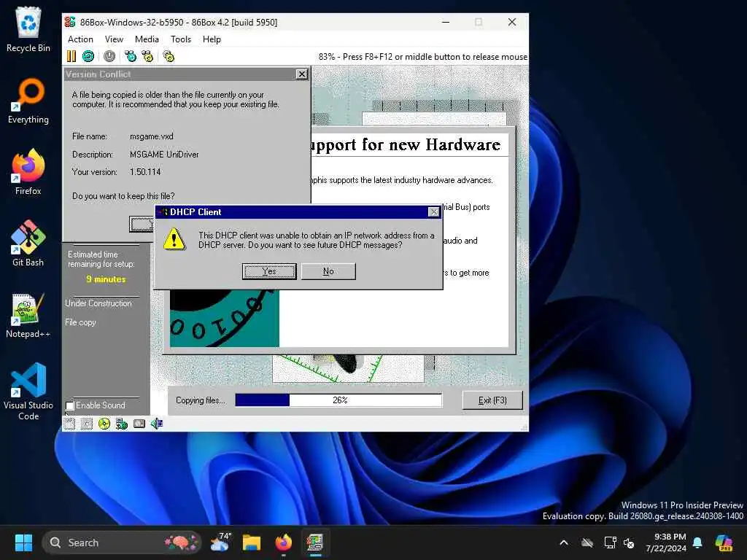Show hidden system tray icons chevron
Image resolution: width=747 pixels, height=560 pixels.
point(564,542)
